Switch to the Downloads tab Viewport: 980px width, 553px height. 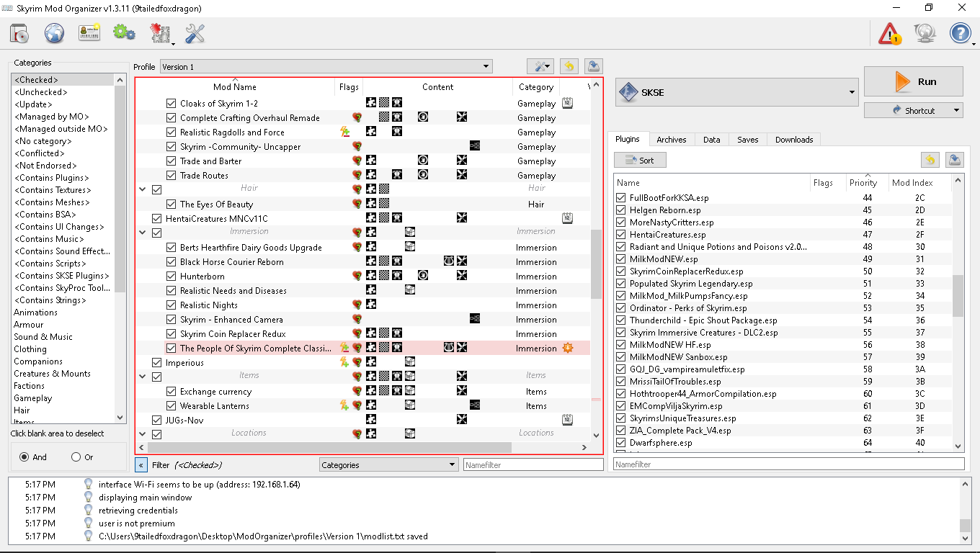click(x=794, y=140)
